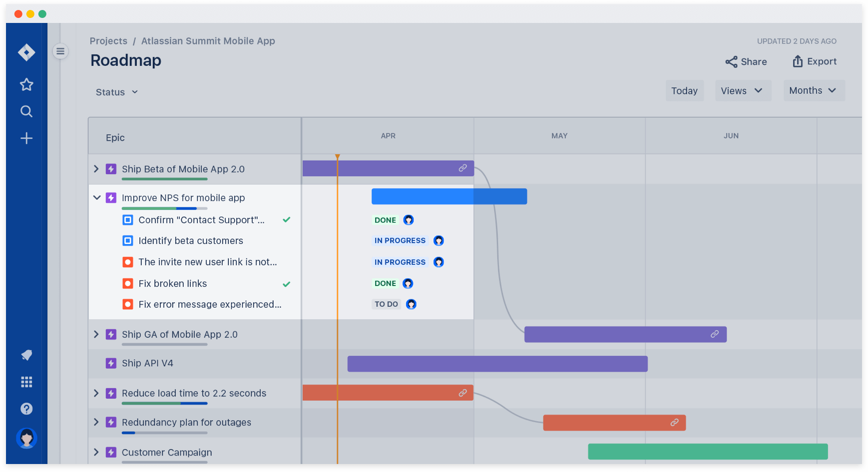Viewport: 868px width, 472px height.
Task: Click the progress bar under Improve NPS
Action: click(165, 208)
